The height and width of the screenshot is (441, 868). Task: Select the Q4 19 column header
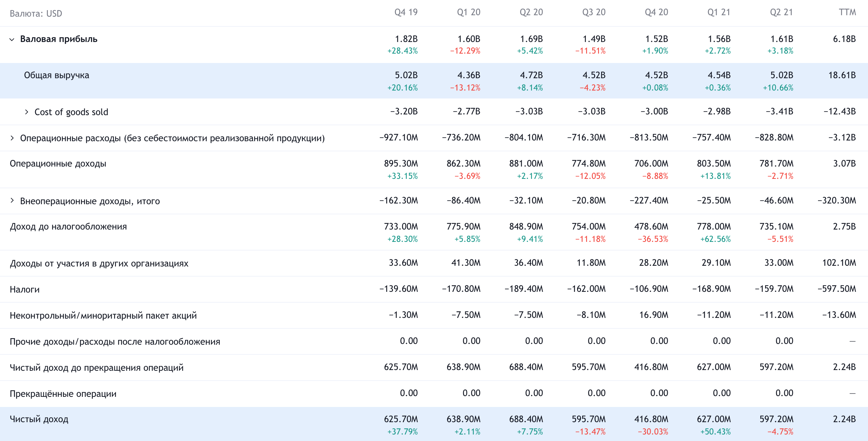pos(406,12)
